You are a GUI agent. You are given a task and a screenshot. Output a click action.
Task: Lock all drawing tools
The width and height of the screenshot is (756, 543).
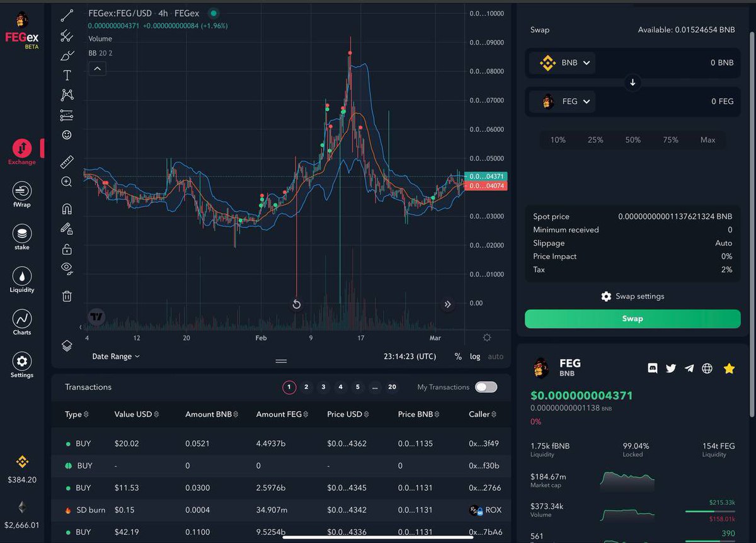(x=67, y=249)
